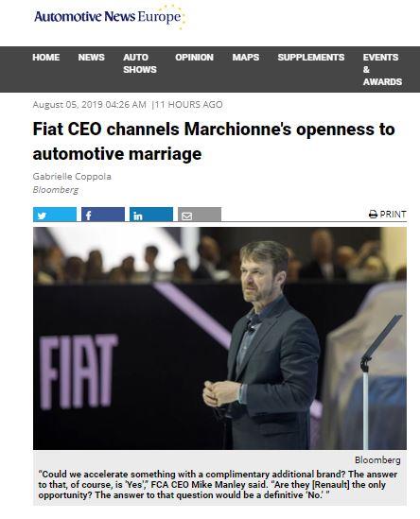
Task: Click the article headline about Fiat CEO
Action: click(x=214, y=141)
